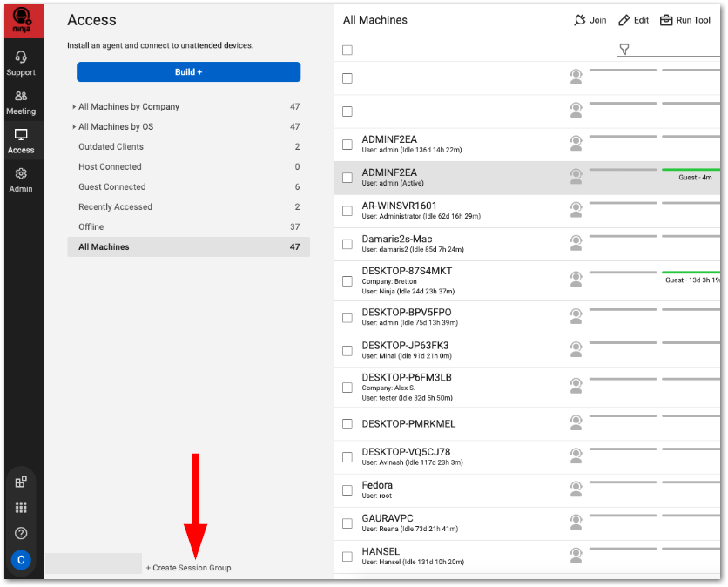
Task: Open the Meeting section icon
Action: (x=21, y=97)
